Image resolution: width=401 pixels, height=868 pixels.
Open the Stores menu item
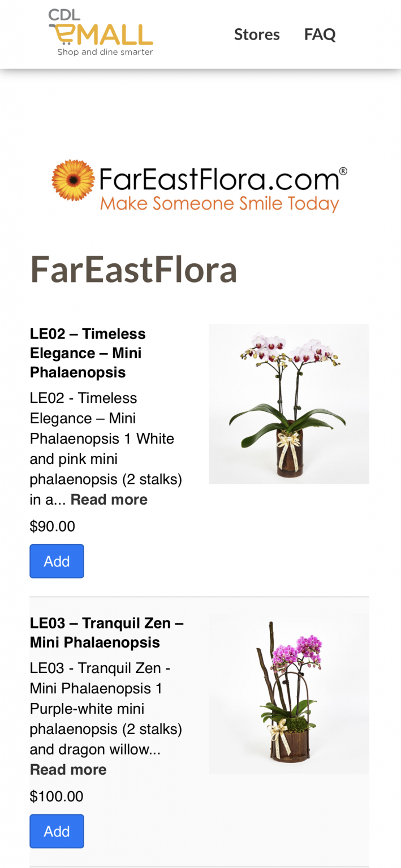[257, 34]
